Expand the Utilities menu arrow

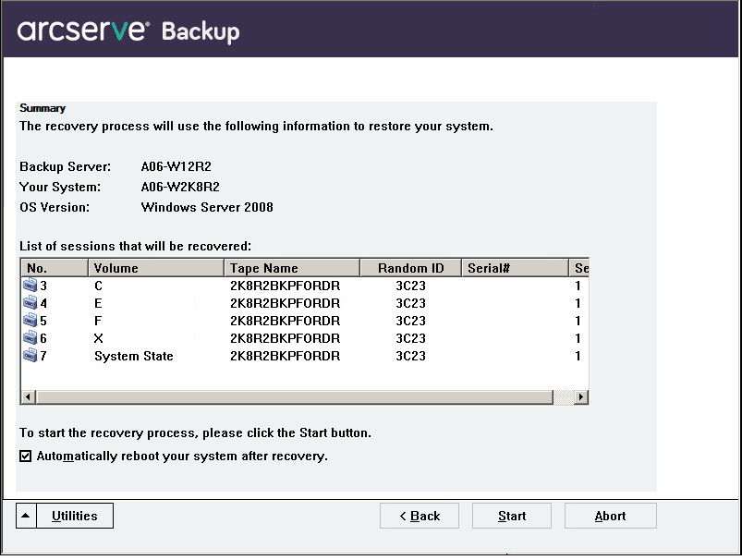(x=26, y=516)
